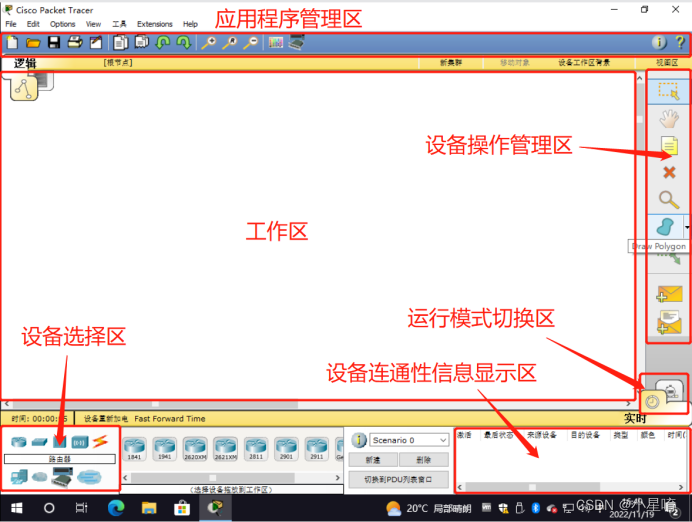Viewport: 692px width, 522px height.
Task: Create a new file from the toolbar
Action: coord(12,43)
